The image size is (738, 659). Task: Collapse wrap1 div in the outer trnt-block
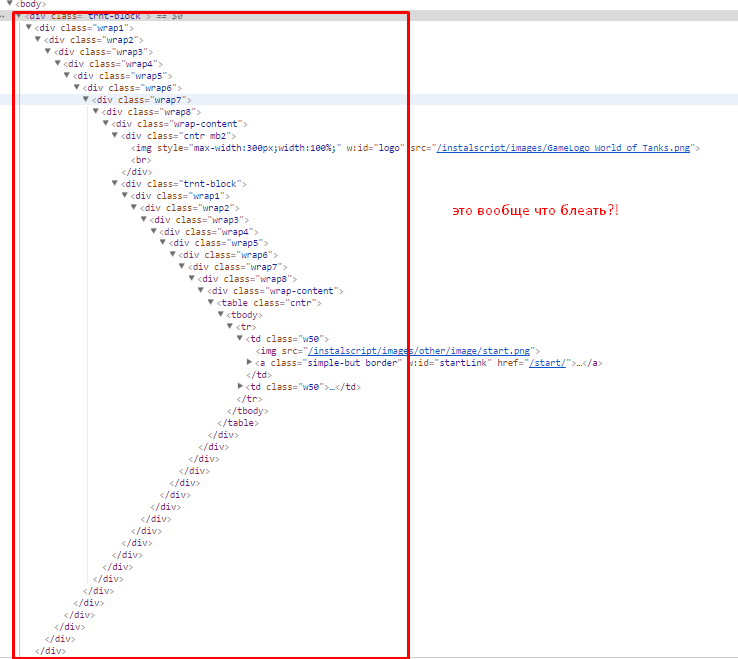(x=29, y=27)
